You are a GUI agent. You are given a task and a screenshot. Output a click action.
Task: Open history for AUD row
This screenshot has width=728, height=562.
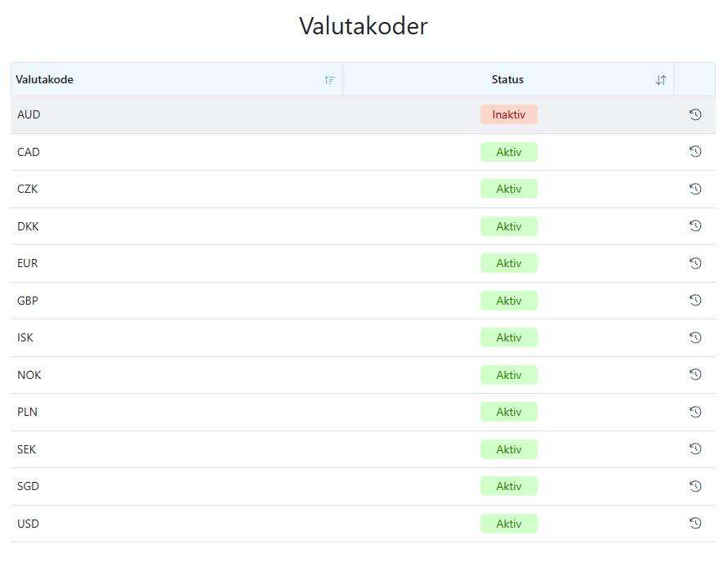point(695,114)
